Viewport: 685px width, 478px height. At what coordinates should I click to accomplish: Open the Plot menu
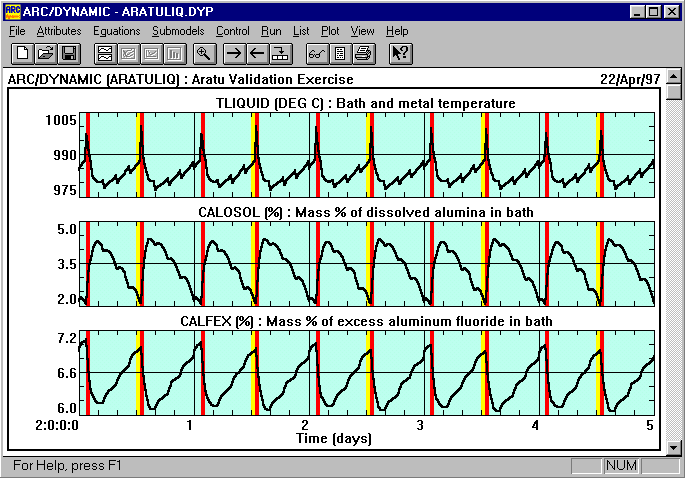click(x=330, y=31)
